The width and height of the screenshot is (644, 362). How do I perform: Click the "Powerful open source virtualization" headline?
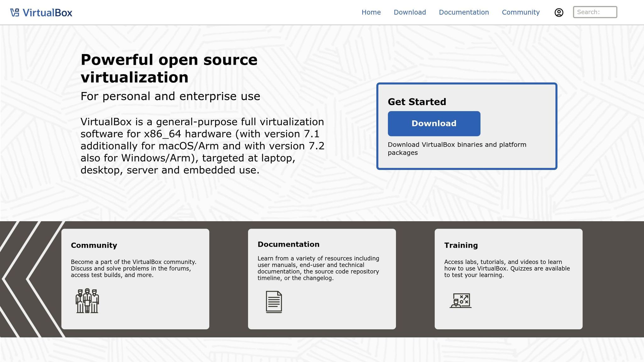169,69
